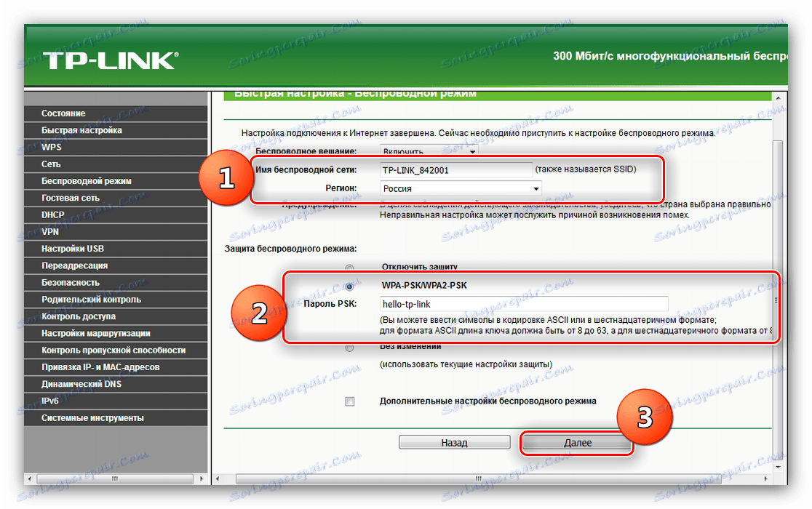Click the wireless network name field
Screen dimensions: 812x509
455,170
